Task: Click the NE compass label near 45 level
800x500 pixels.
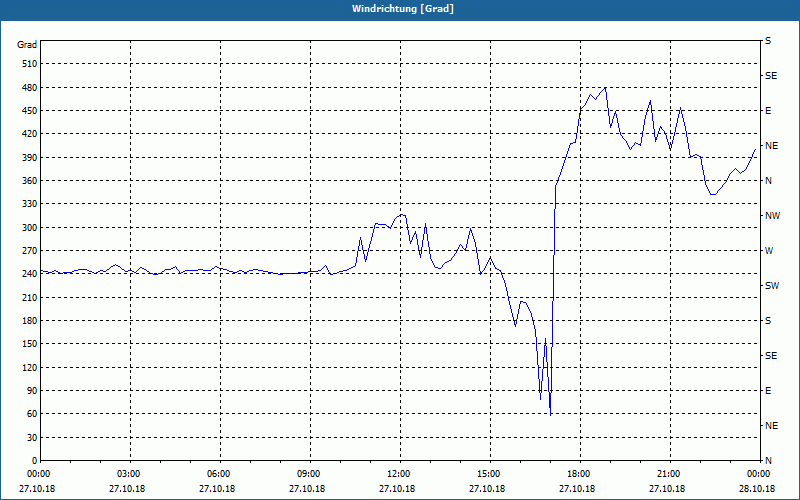Action: [771, 426]
